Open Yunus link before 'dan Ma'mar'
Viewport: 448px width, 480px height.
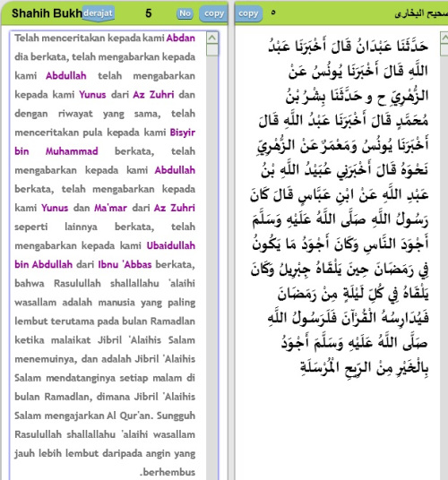click(x=55, y=208)
